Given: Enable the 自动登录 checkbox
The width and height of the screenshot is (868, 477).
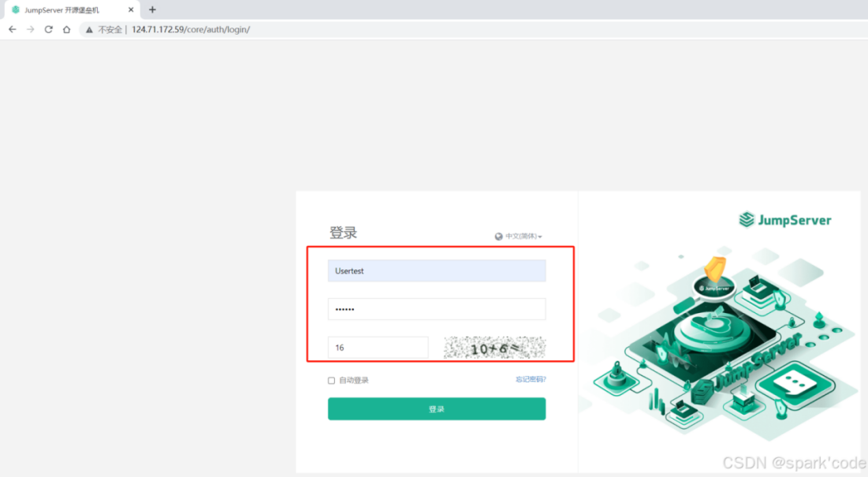Looking at the screenshot, I should coord(331,381).
